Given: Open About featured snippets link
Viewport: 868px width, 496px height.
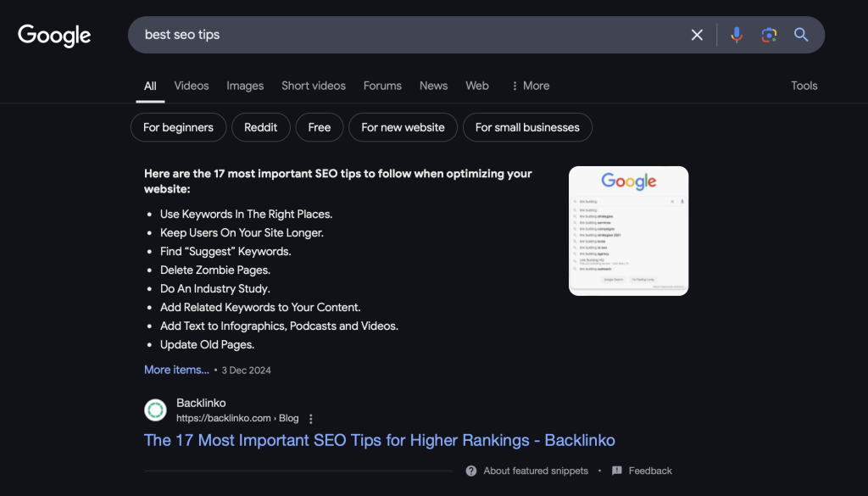Looking at the screenshot, I should coord(536,471).
